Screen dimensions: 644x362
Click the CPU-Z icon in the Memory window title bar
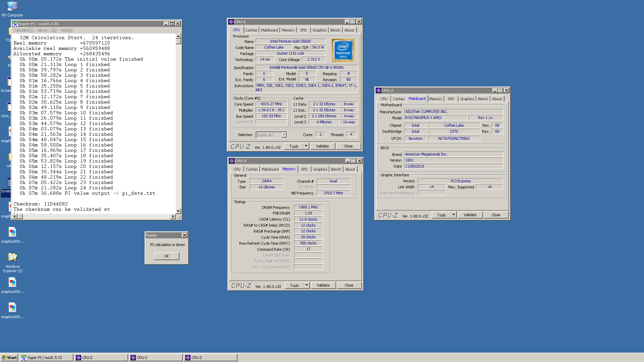point(231,161)
